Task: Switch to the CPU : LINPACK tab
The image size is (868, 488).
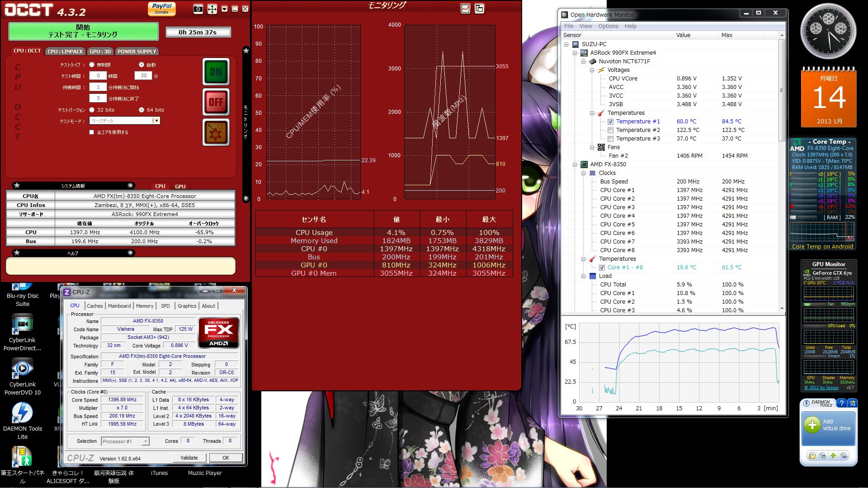Action: click(66, 52)
